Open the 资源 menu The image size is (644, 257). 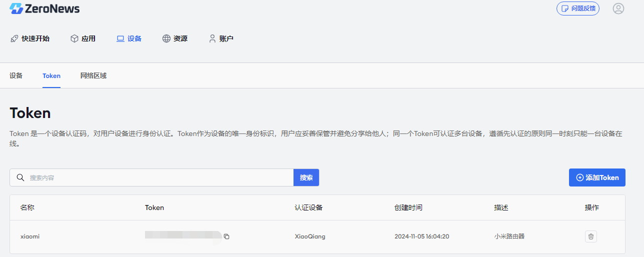(175, 38)
